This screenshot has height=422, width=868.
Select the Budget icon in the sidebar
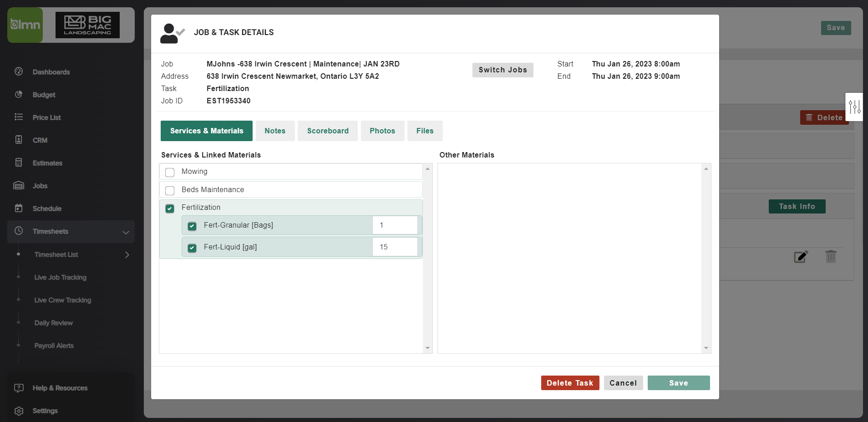tap(19, 94)
